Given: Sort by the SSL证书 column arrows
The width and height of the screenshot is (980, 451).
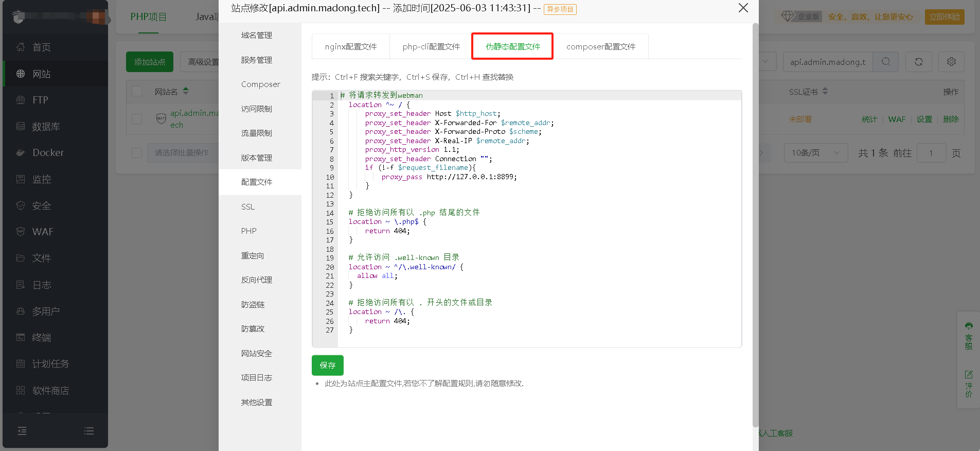Looking at the screenshot, I should pos(825,91).
